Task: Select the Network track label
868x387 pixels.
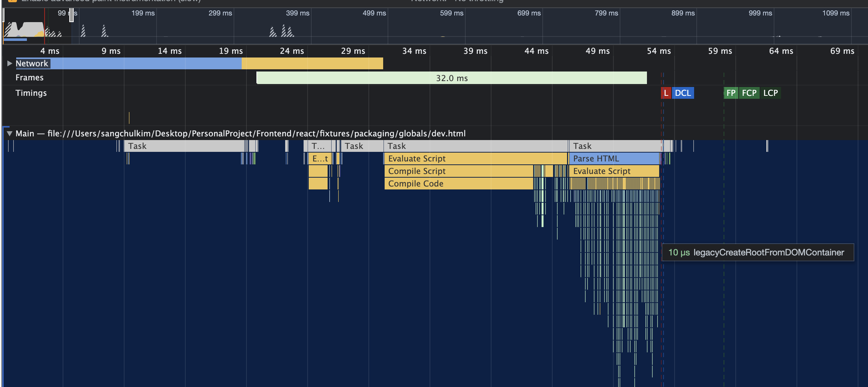Action: click(x=32, y=63)
